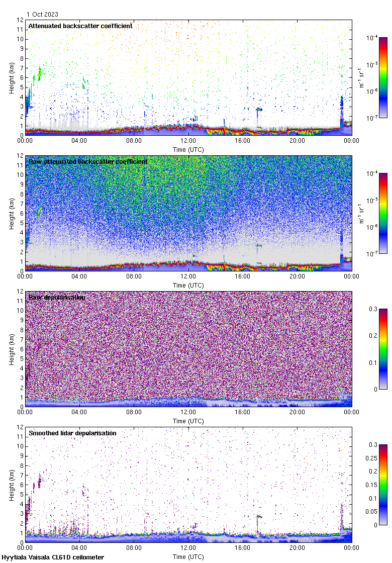392x563 pixels.
Task: Click the m⁻¹ sr⁻¹ unit label beside the attenuated backscatter color bar
Action: [x=361, y=77]
